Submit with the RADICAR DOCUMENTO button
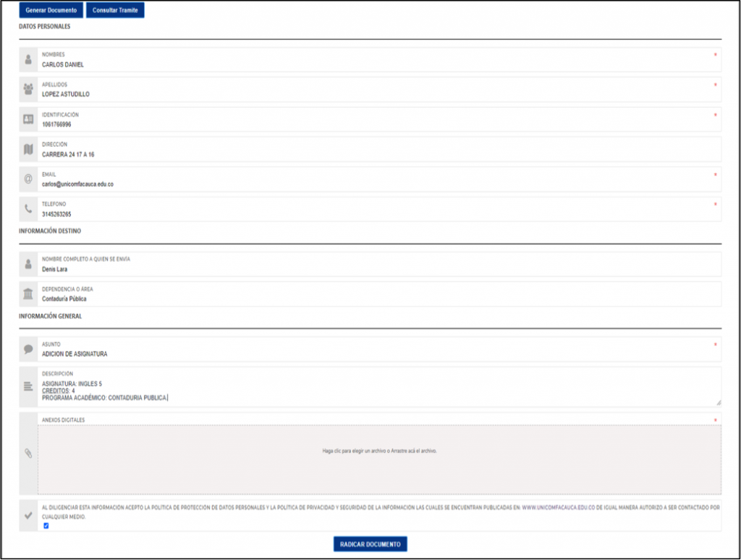 (x=370, y=544)
